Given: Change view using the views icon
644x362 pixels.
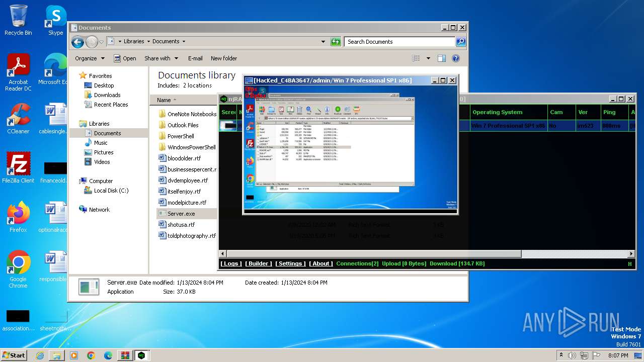Looking at the screenshot, I should [x=416, y=58].
